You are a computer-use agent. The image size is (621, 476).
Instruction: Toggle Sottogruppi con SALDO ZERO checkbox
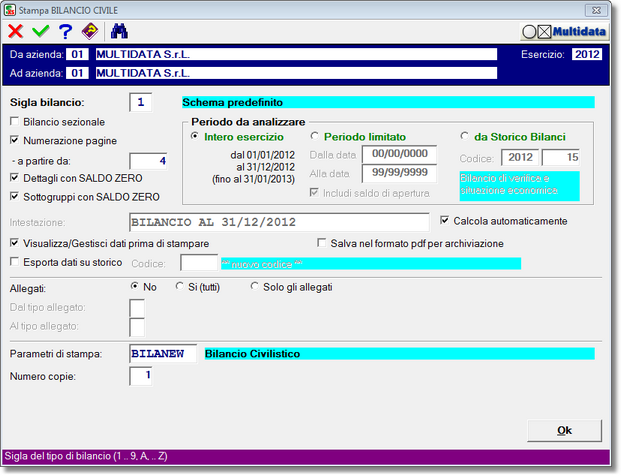click(14, 196)
